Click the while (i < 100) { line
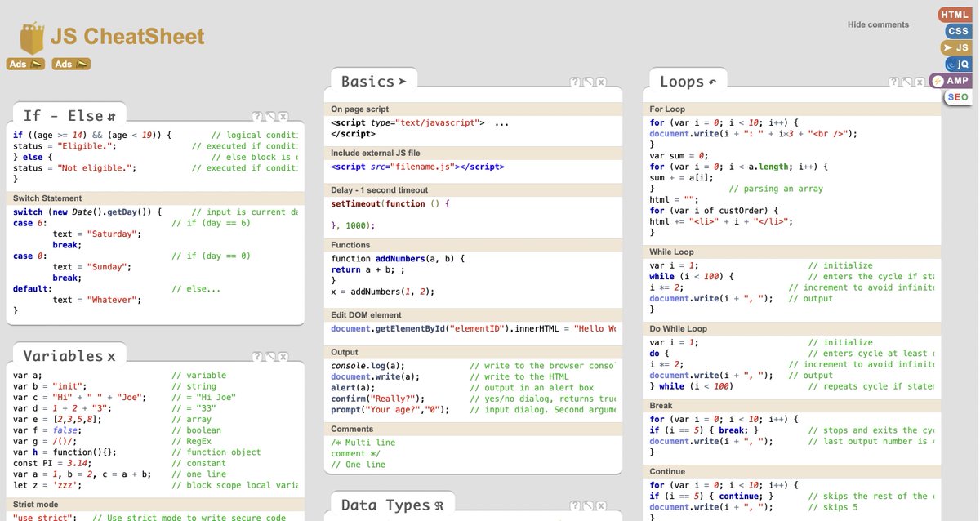Image resolution: width=980 pixels, height=521 pixels. (x=693, y=277)
